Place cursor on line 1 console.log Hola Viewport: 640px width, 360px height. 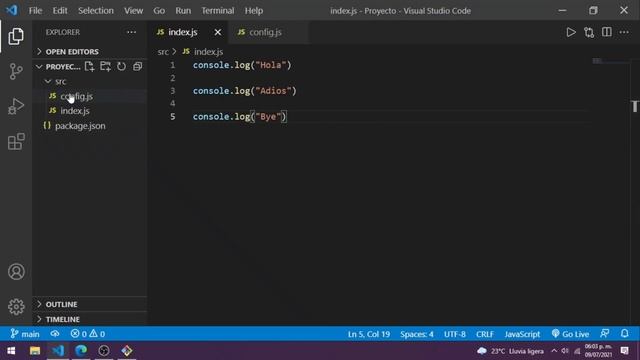point(242,65)
